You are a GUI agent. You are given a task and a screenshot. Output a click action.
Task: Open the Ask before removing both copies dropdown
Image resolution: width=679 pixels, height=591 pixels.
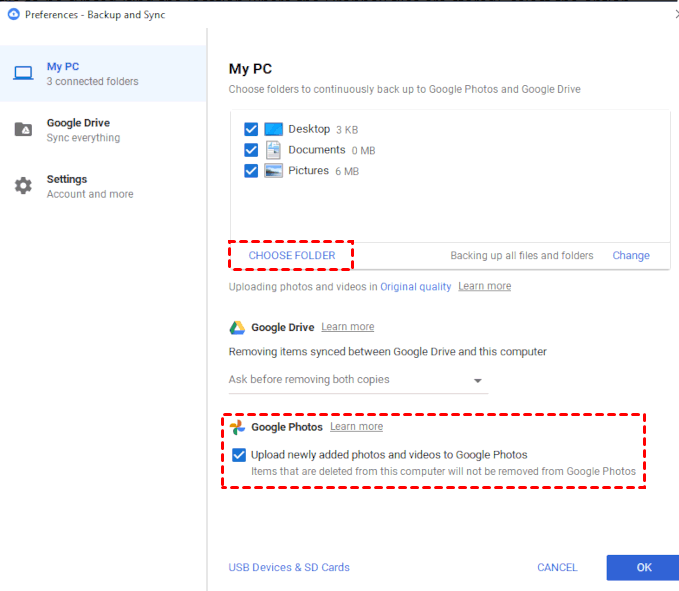click(x=358, y=380)
